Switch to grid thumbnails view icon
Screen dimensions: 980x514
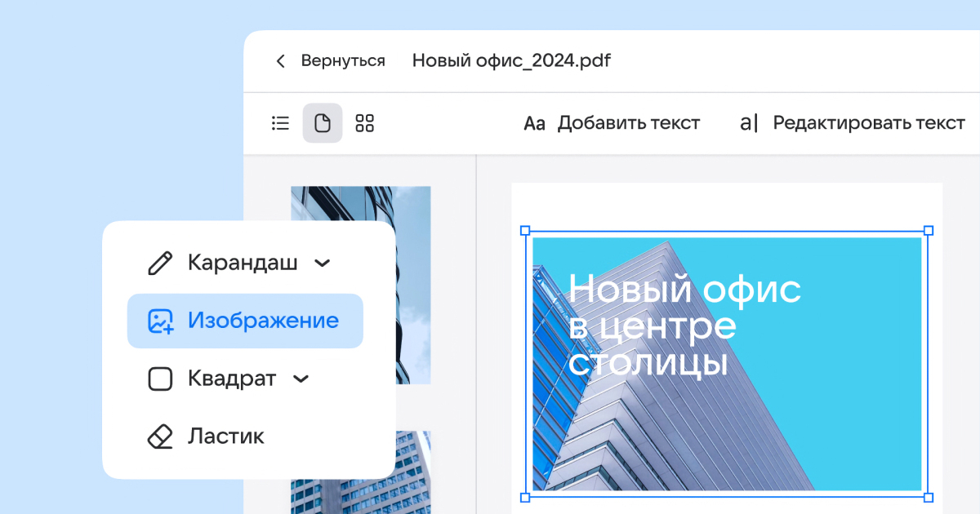(365, 123)
